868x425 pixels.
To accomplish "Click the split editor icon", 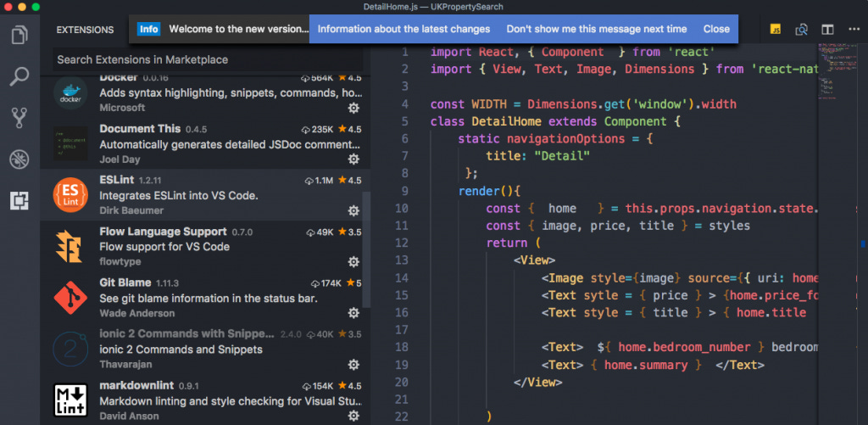I will pos(827,30).
